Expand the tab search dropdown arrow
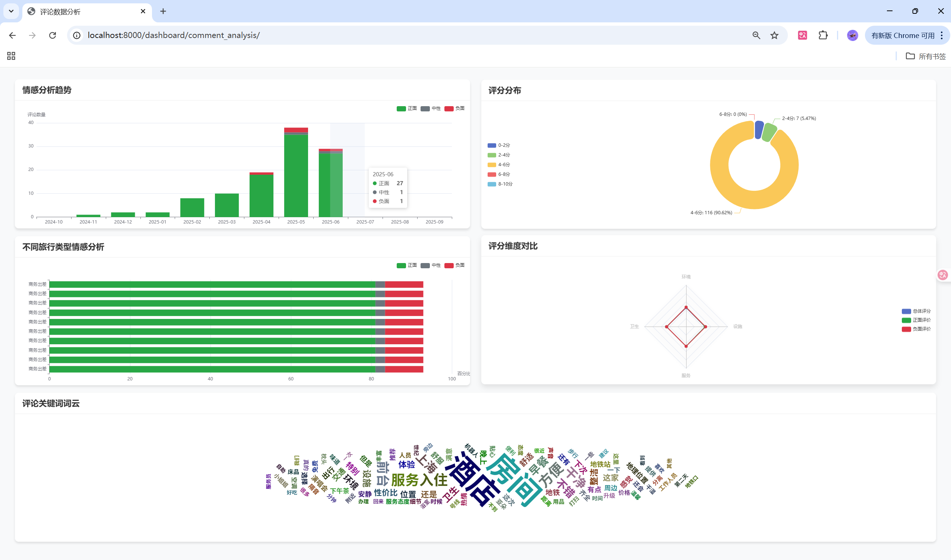The width and height of the screenshot is (951, 560). (x=11, y=11)
